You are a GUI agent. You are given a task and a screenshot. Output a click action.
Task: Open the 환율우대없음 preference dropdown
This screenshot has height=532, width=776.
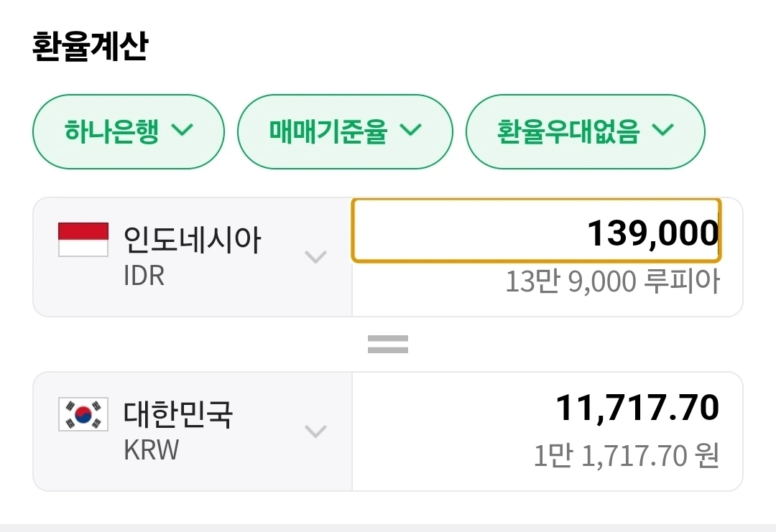pos(585,131)
